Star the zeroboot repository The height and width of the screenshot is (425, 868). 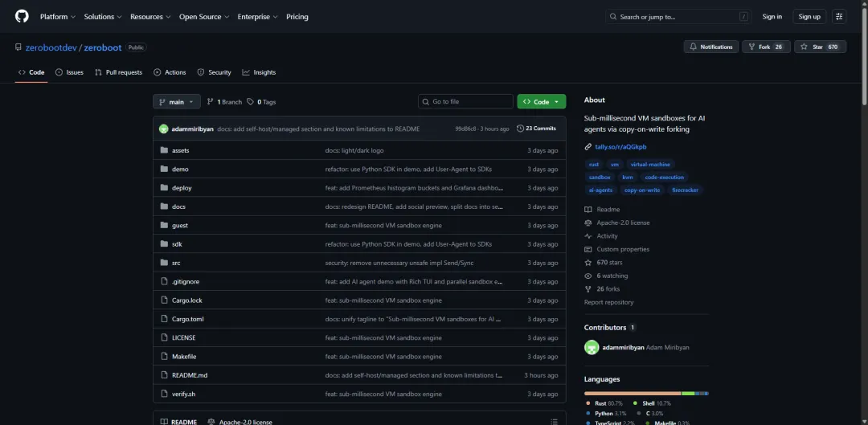(821, 47)
